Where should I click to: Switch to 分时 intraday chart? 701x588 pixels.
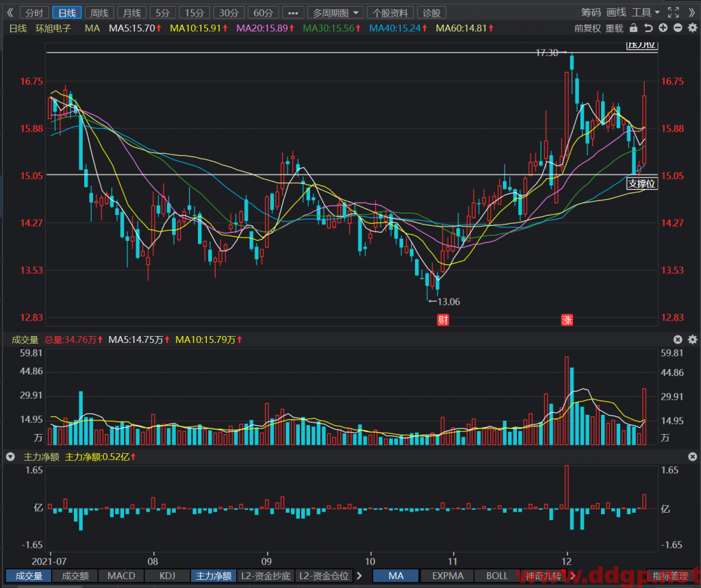[34, 13]
